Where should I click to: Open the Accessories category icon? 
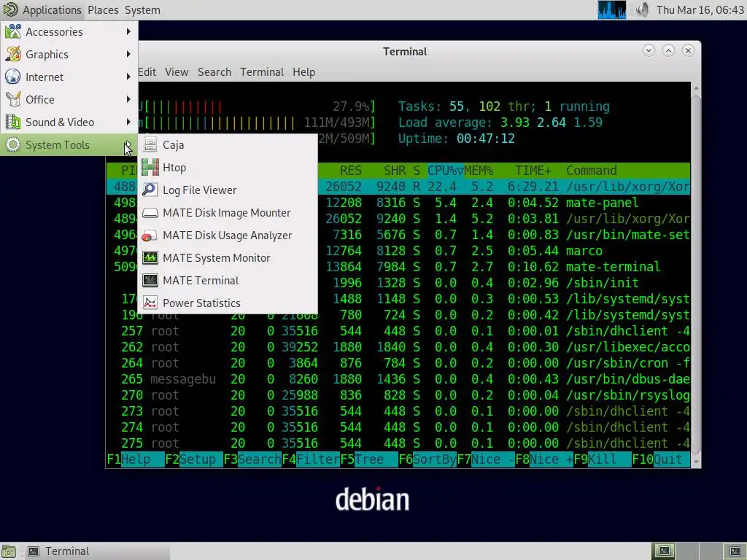pos(13,31)
